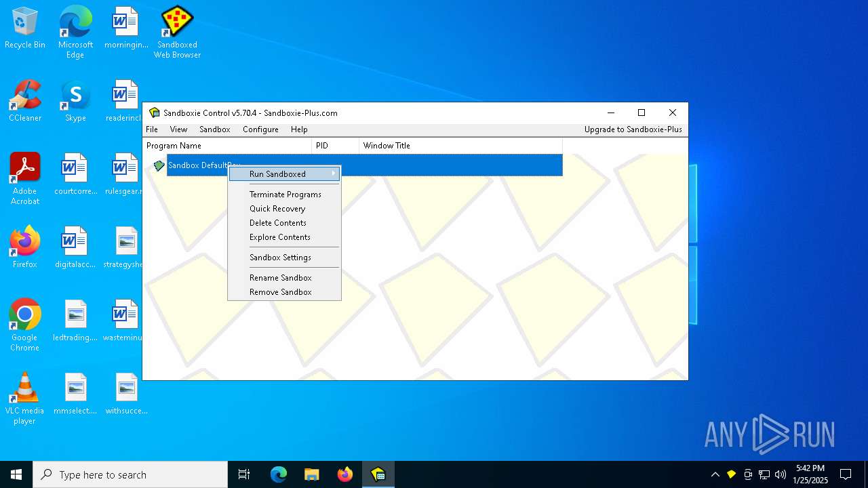This screenshot has height=488, width=868.
Task: Open the View menu
Action: pos(178,129)
